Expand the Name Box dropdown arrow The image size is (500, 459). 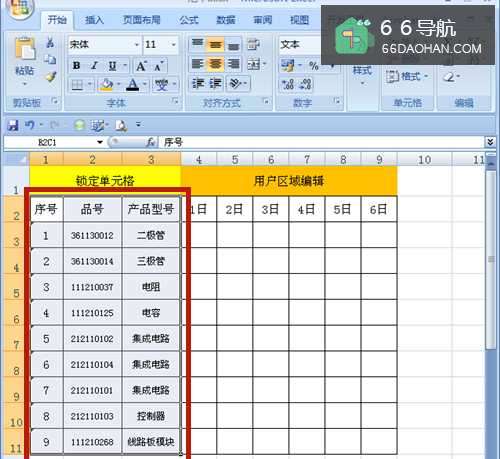(x=100, y=142)
